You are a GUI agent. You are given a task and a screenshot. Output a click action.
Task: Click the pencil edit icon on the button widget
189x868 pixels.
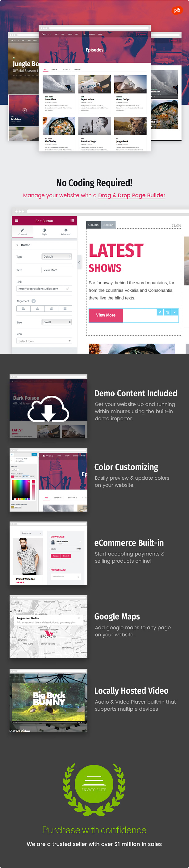[160, 312]
